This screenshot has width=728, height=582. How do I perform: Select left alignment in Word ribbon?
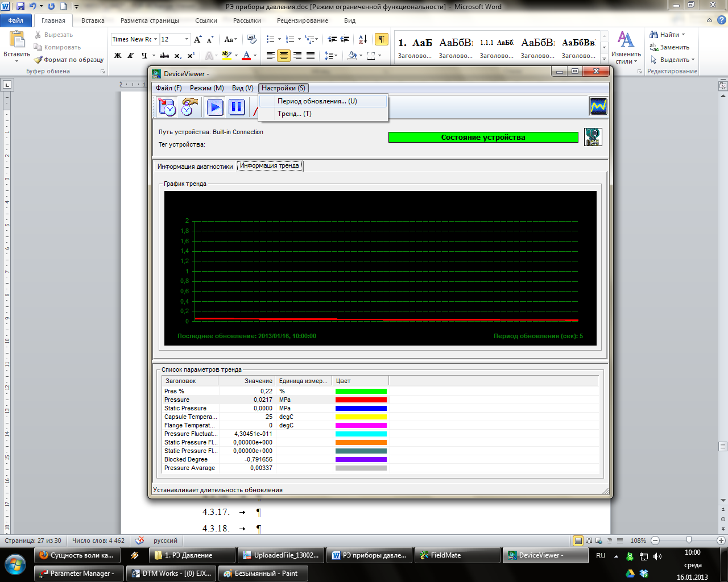[271, 56]
